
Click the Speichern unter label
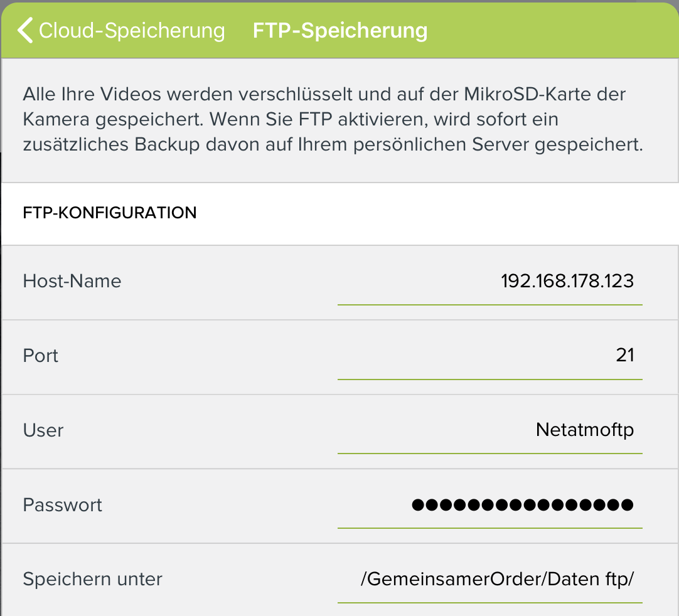point(92,579)
